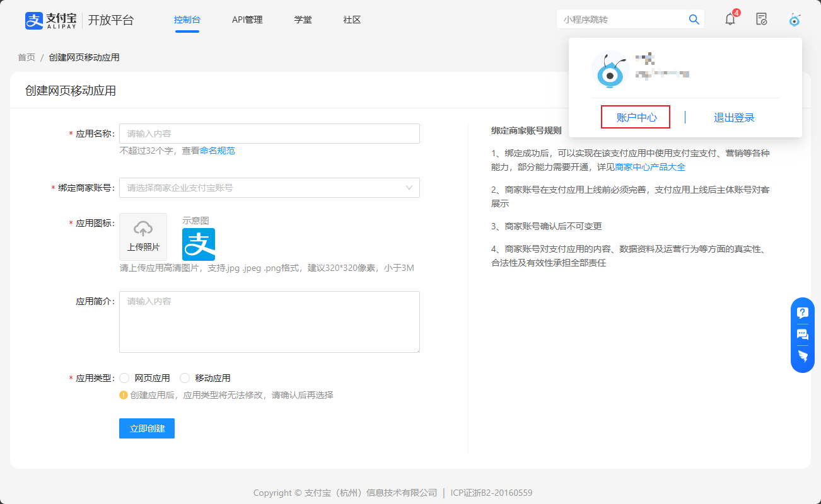The width and height of the screenshot is (821, 504).
Task: Click the DingTalk wing icon
Action: tap(803, 356)
